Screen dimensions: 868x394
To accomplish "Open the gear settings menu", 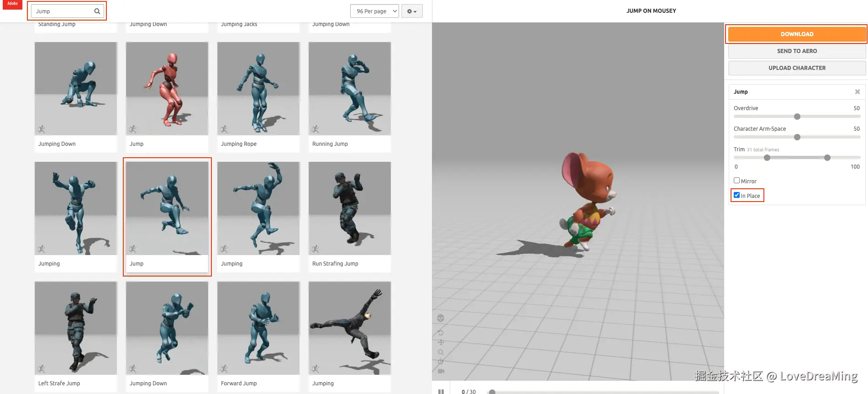I will (x=412, y=11).
